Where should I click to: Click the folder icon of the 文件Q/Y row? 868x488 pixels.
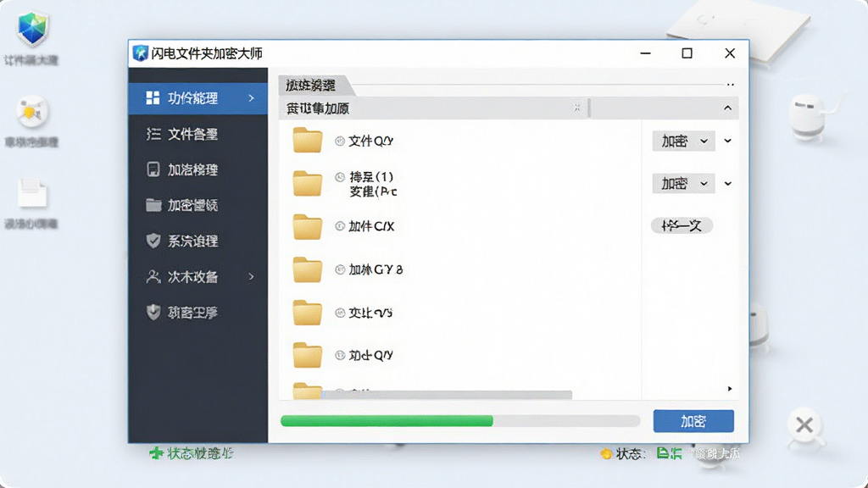tap(307, 140)
